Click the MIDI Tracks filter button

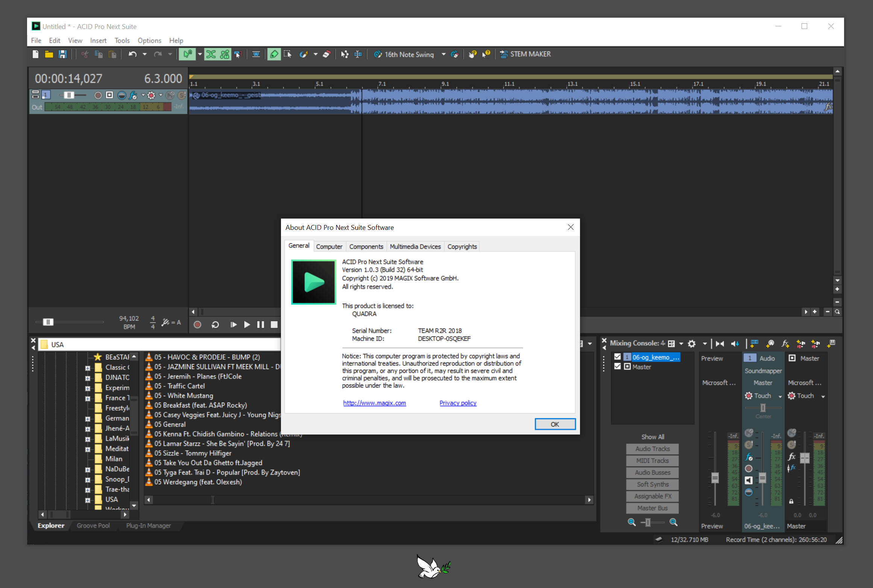pos(652,460)
